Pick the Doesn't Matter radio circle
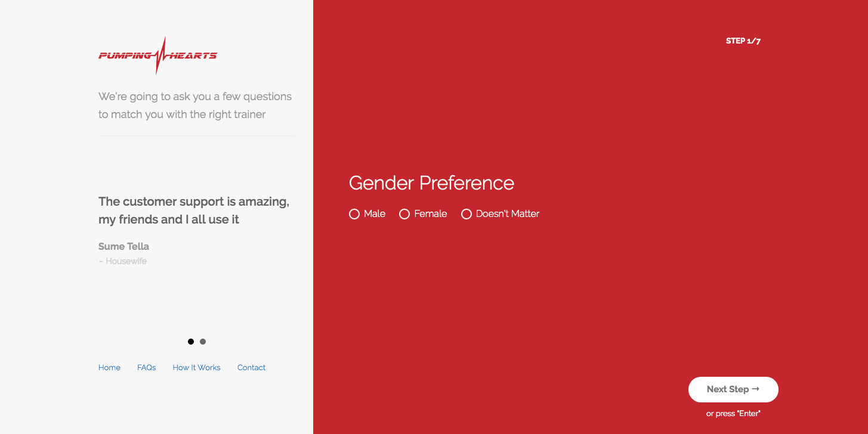 pos(467,214)
